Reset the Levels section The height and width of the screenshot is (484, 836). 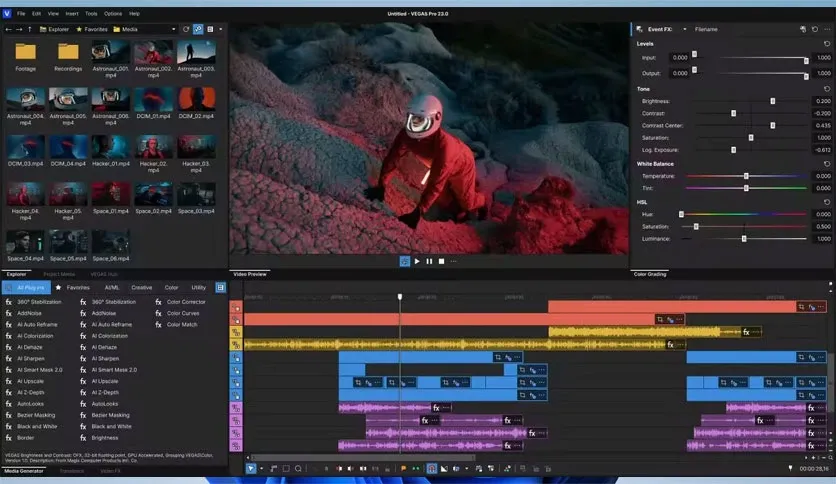(827, 44)
